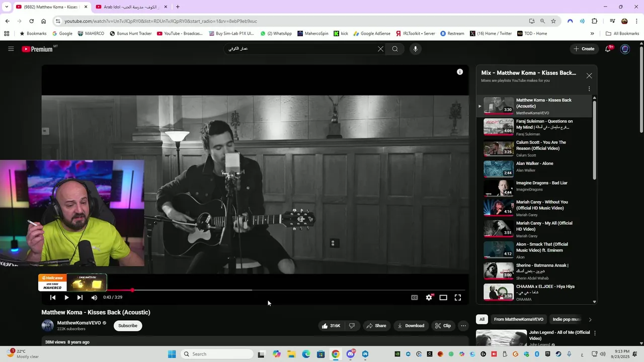Switch player to theater mode
The height and width of the screenshot is (362, 644).
coord(443,298)
